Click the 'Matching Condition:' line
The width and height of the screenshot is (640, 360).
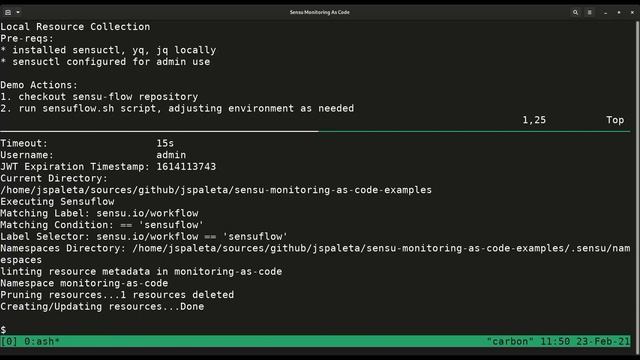[x=102, y=225]
